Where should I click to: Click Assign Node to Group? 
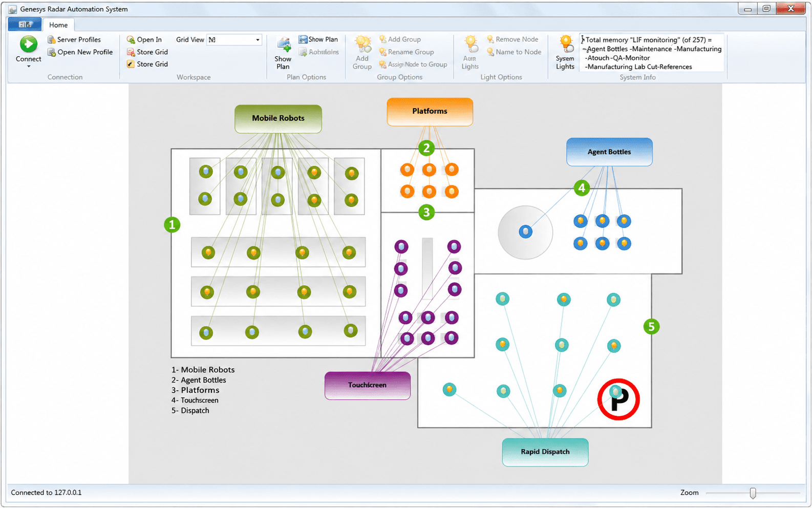pyautogui.click(x=413, y=65)
